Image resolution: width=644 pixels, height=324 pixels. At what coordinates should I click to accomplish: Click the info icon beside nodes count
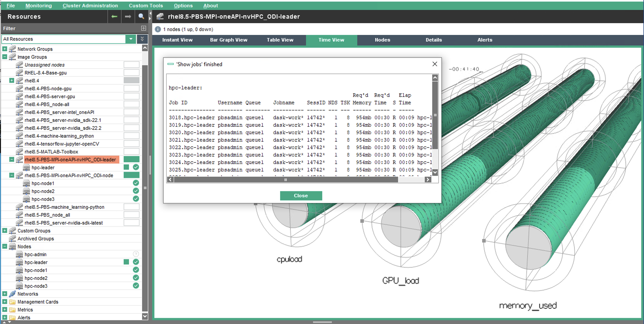[x=158, y=29]
